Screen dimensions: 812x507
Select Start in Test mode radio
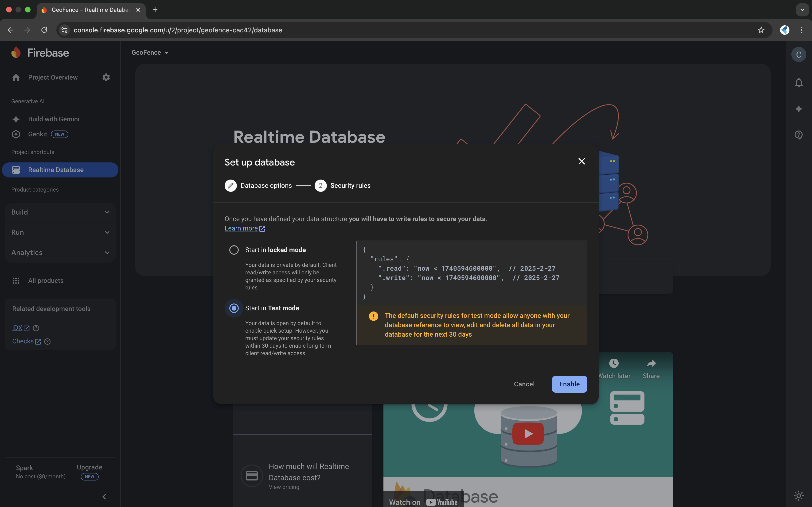coord(234,308)
